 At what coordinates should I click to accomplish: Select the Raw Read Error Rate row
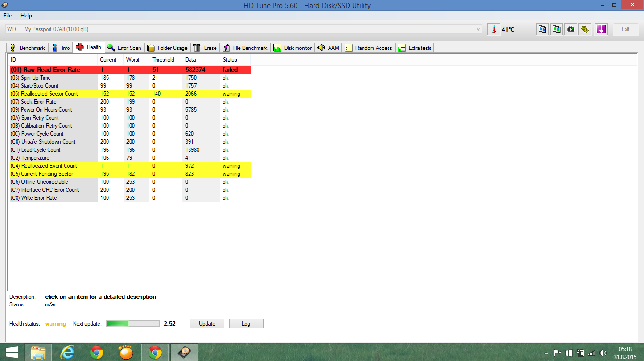point(131,70)
